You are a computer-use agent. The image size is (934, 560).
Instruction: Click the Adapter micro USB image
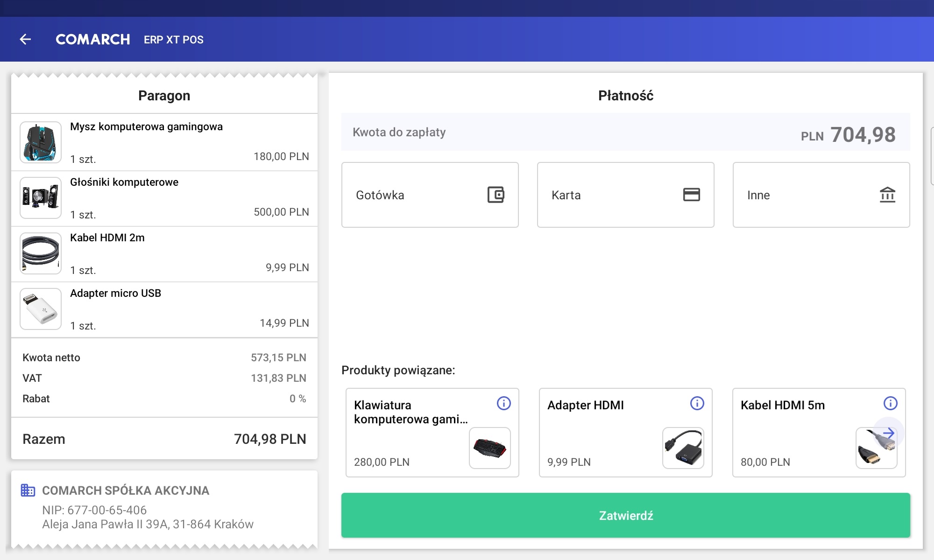coord(41,309)
